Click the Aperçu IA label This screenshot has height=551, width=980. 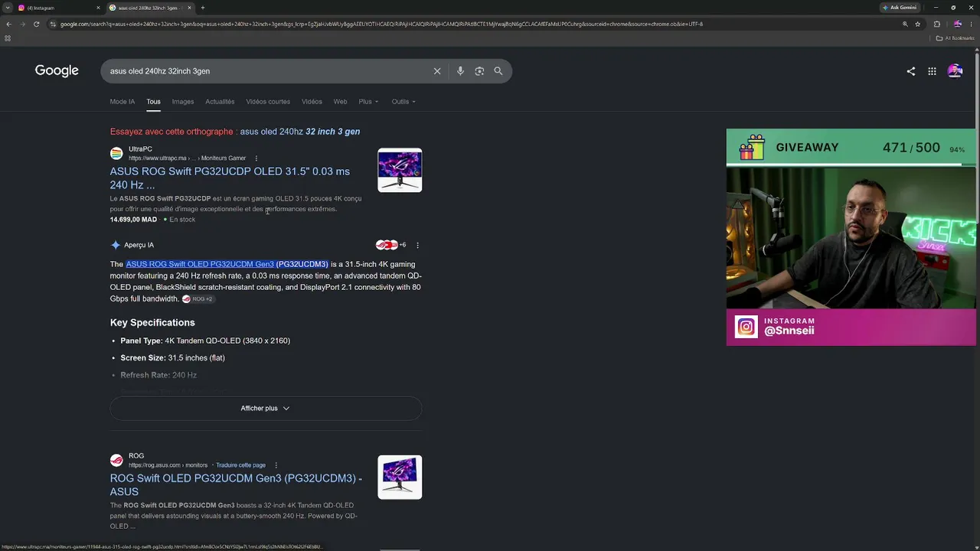(139, 245)
